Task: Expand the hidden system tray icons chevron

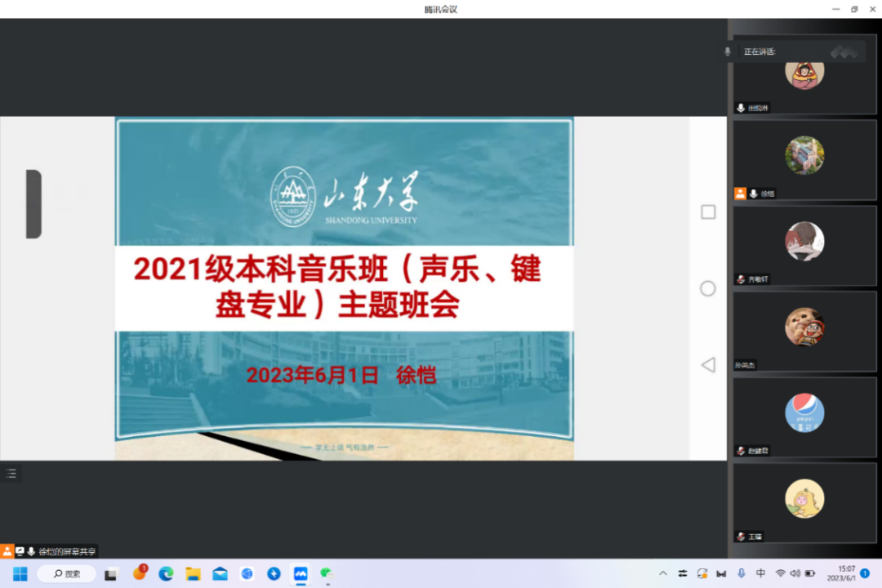Action: pos(662,573)
